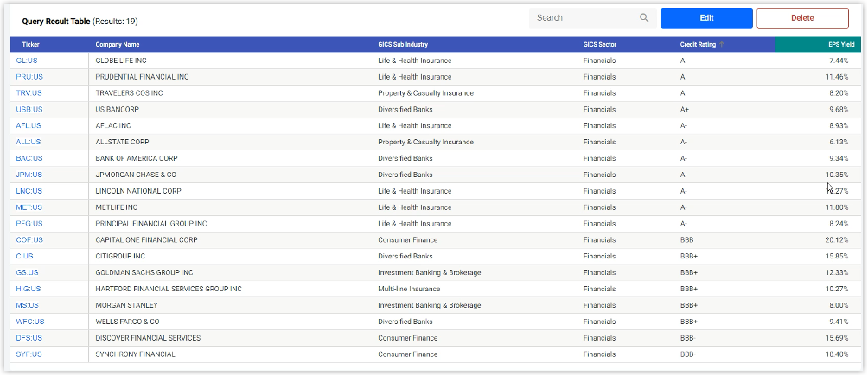Sort by EPS Yield column header
The width and height of the screenshot is (868, 376).
point(841,45)
